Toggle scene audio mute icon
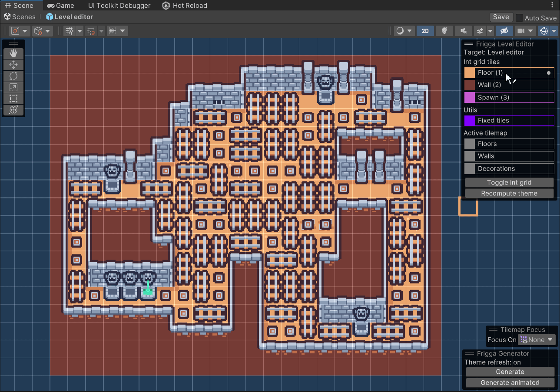560x392 pixels. 464,31
